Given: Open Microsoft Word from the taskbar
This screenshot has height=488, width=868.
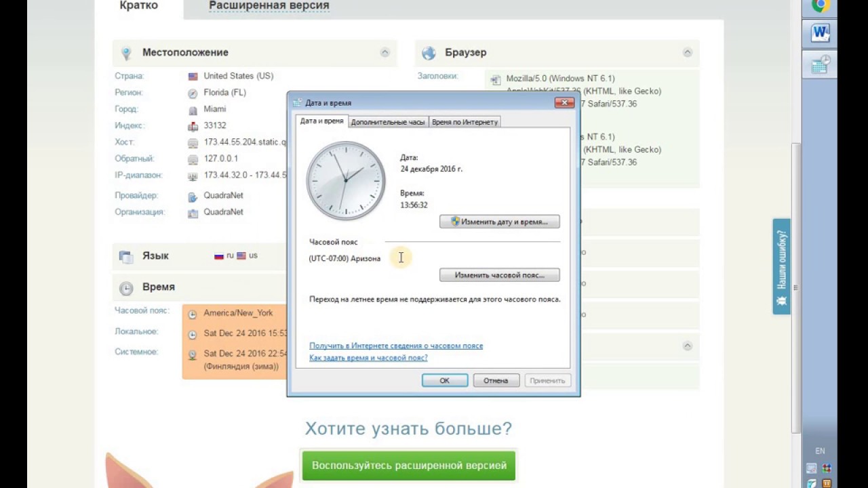Looking at the screenshot, I should point(821,33).
